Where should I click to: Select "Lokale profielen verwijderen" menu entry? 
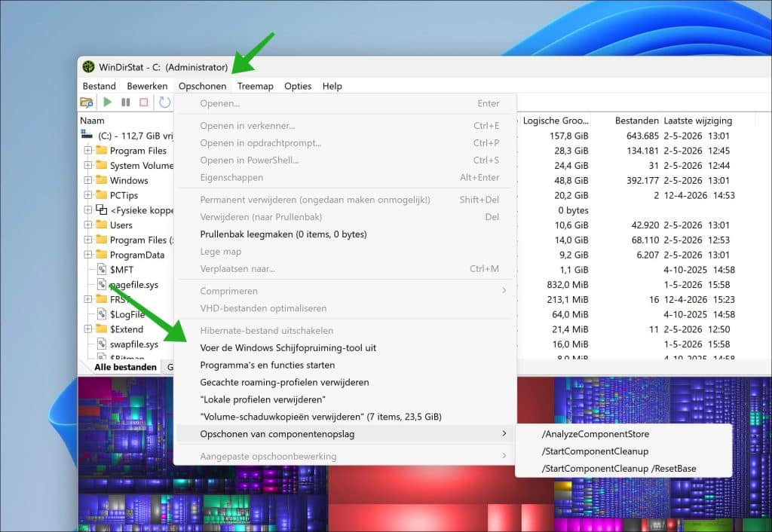pos(345,399)
